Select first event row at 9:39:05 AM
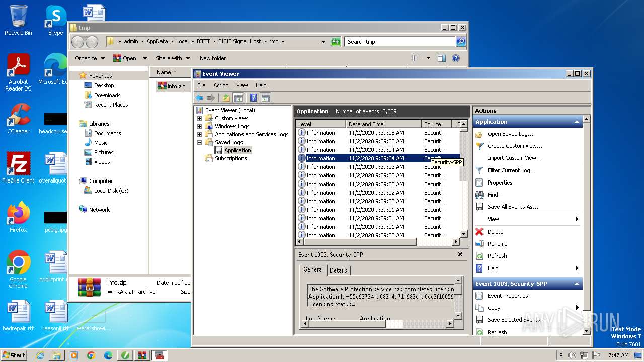The image size is (644, 362). coord(378,133)
